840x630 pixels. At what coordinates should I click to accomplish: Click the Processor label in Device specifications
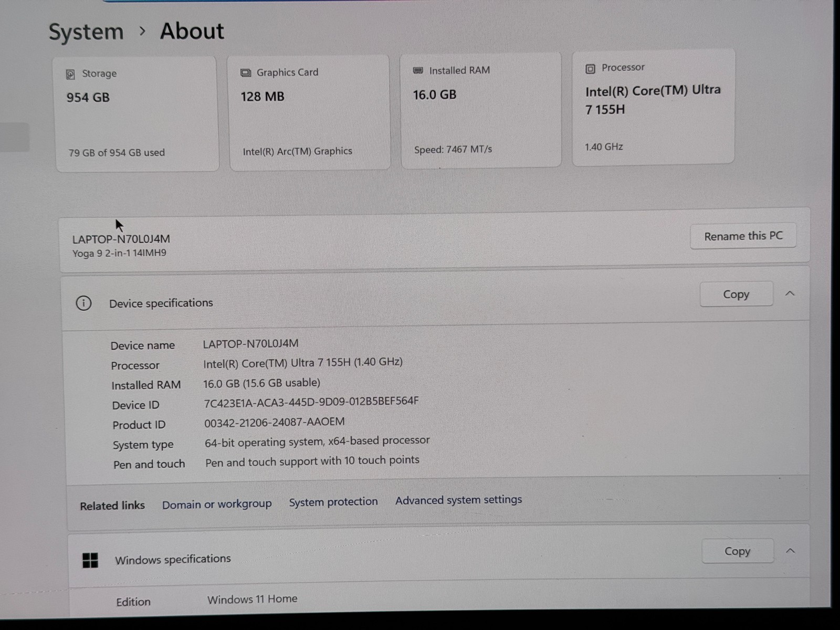tap(135, 366)
